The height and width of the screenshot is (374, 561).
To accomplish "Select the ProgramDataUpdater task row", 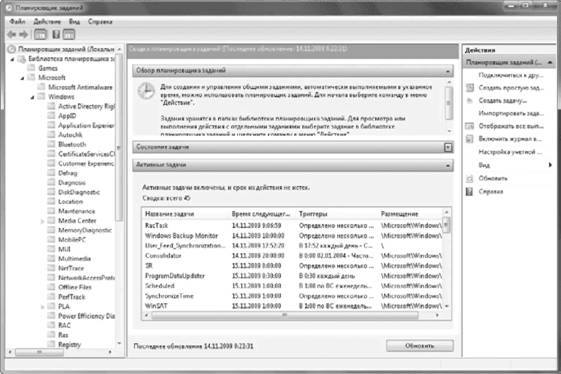I will coord(293,276).
